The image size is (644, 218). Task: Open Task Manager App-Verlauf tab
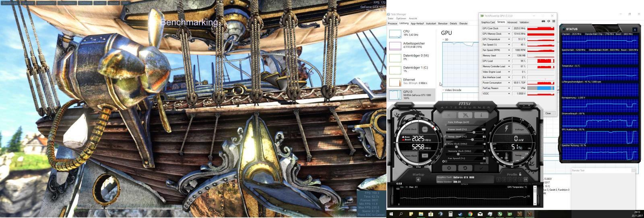pyautogui.click(x=417, y=23)
